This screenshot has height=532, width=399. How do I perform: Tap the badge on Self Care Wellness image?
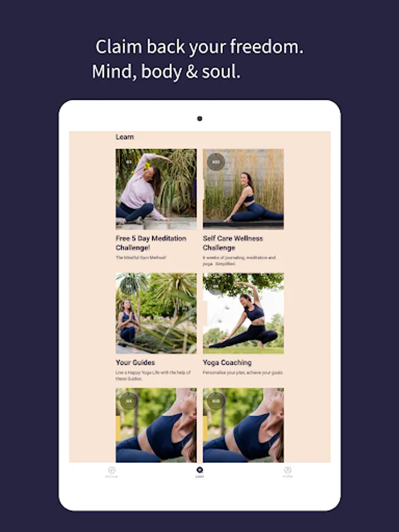(x=216, y=162)
